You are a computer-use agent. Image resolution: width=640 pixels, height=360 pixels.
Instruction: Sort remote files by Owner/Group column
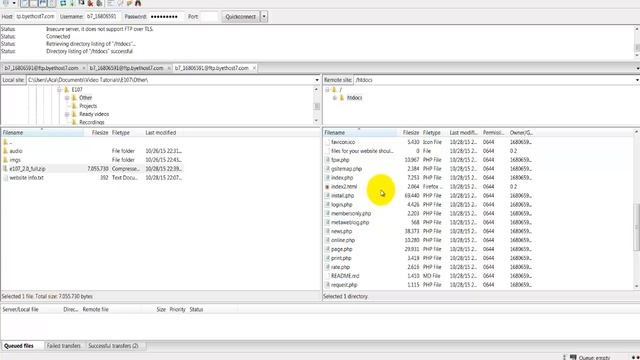click(521, 133)
